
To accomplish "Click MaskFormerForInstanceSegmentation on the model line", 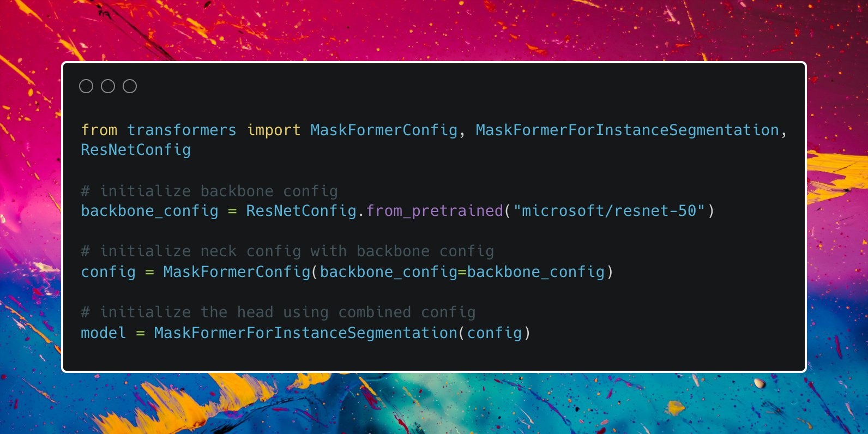I will point(305,333).
